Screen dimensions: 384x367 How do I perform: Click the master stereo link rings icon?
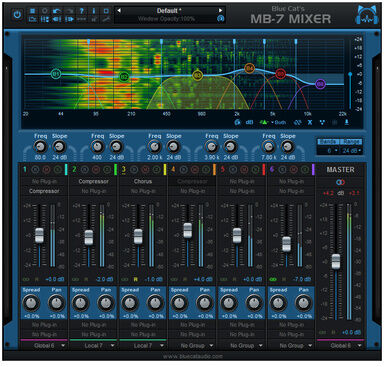pos(340,182)
